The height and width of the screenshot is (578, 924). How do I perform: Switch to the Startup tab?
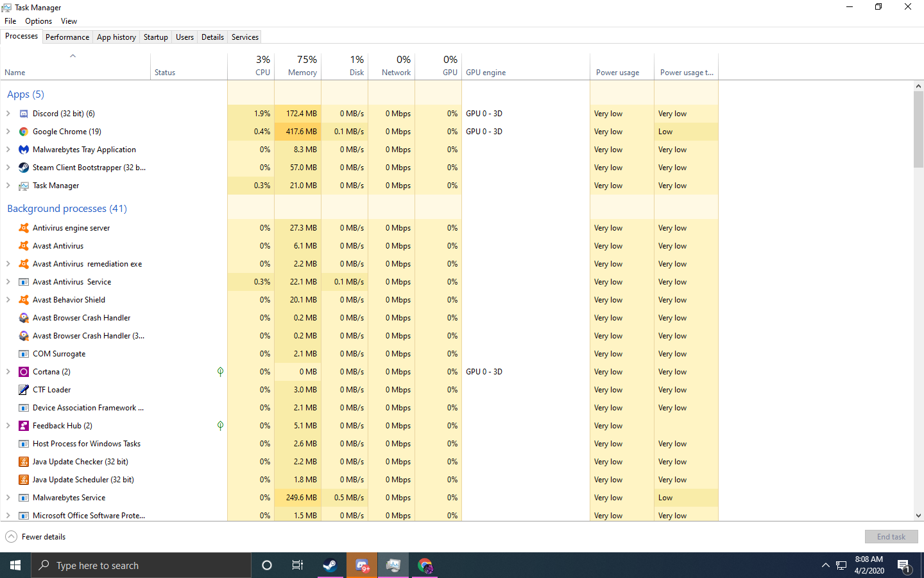click(x=156, y=37)
